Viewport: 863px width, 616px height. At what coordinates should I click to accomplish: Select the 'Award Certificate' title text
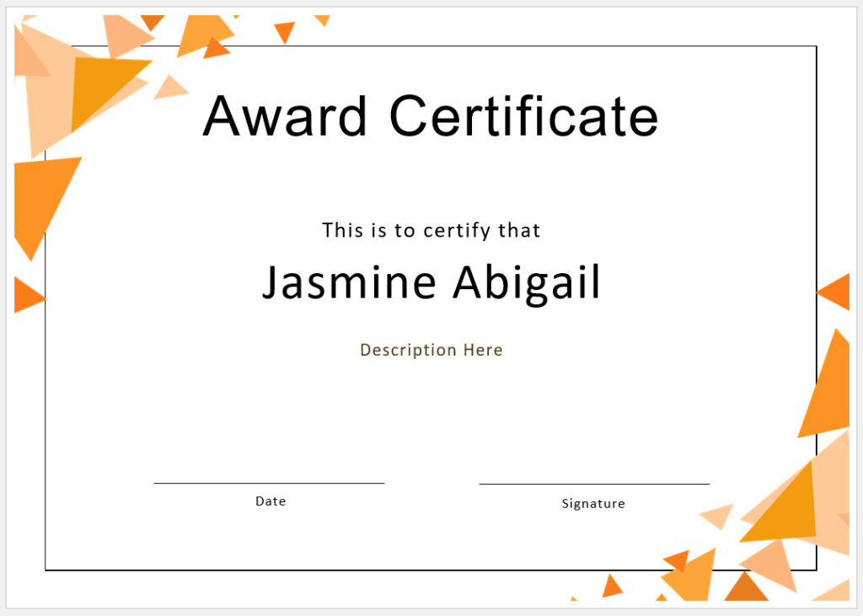431,115
